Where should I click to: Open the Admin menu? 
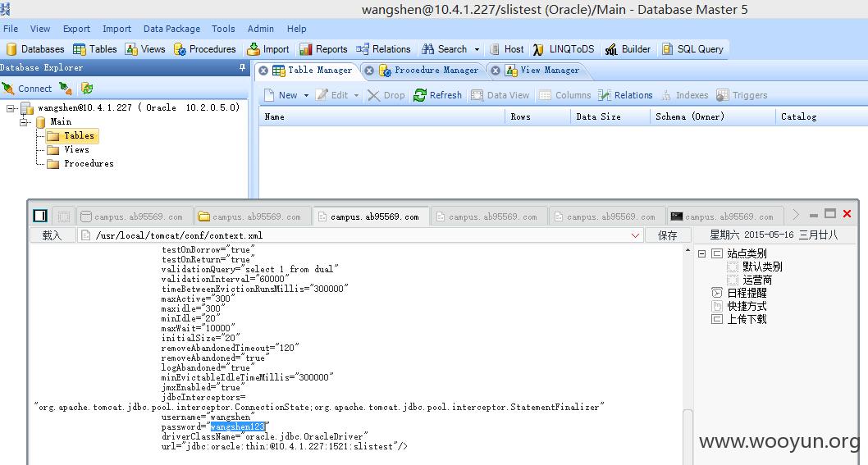click(260, 29)
